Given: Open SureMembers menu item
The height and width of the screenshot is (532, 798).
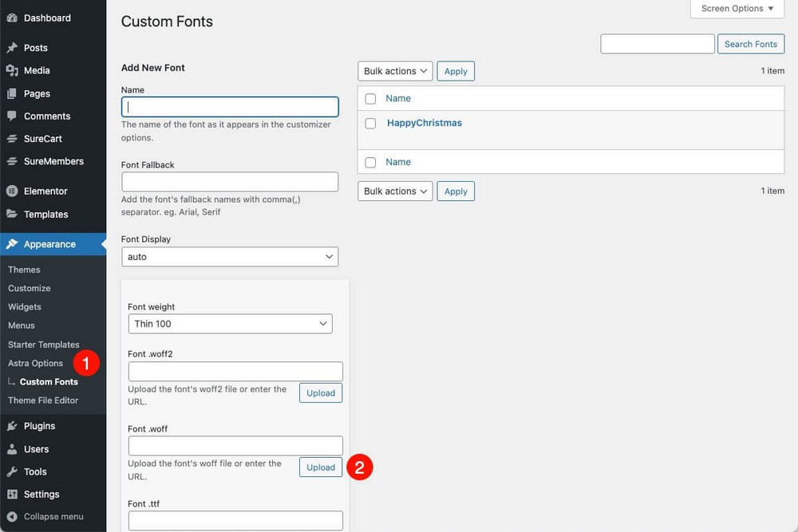Looking at the screenshot, I should click(x=53, y=161).
